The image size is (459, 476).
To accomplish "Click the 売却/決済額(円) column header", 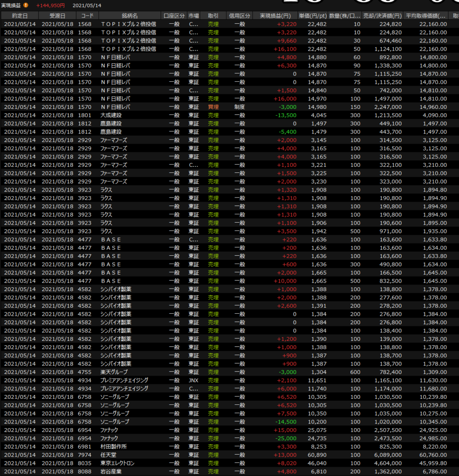I will 382,16.
